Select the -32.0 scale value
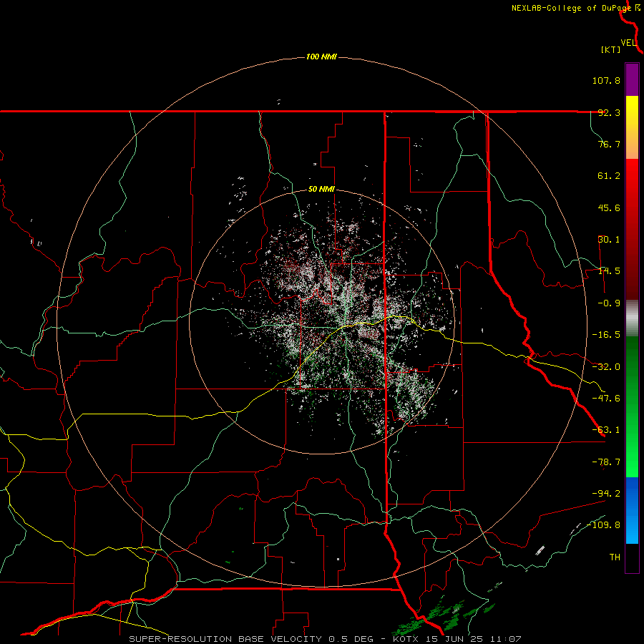644x644 pixels. point(606,367)
